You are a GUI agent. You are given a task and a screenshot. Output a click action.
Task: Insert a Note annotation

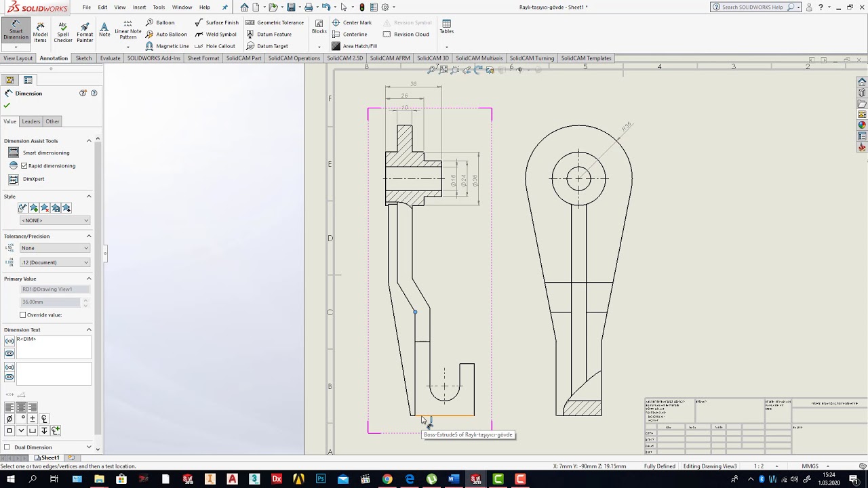[104, 30]
